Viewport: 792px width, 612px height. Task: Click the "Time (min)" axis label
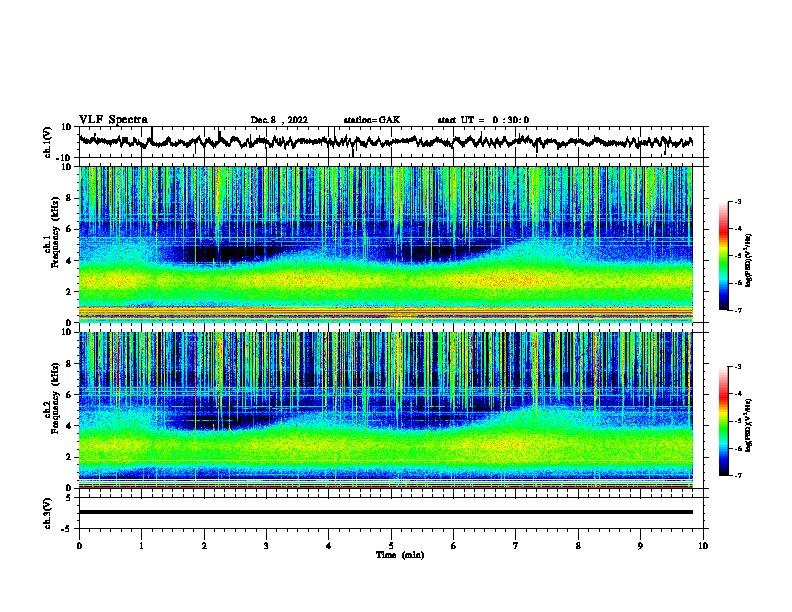(x=400, y=555)
